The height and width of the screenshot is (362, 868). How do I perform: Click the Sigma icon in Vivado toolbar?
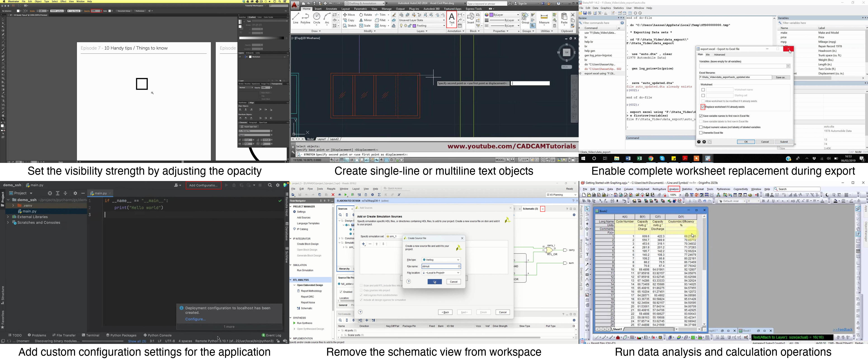379,195
